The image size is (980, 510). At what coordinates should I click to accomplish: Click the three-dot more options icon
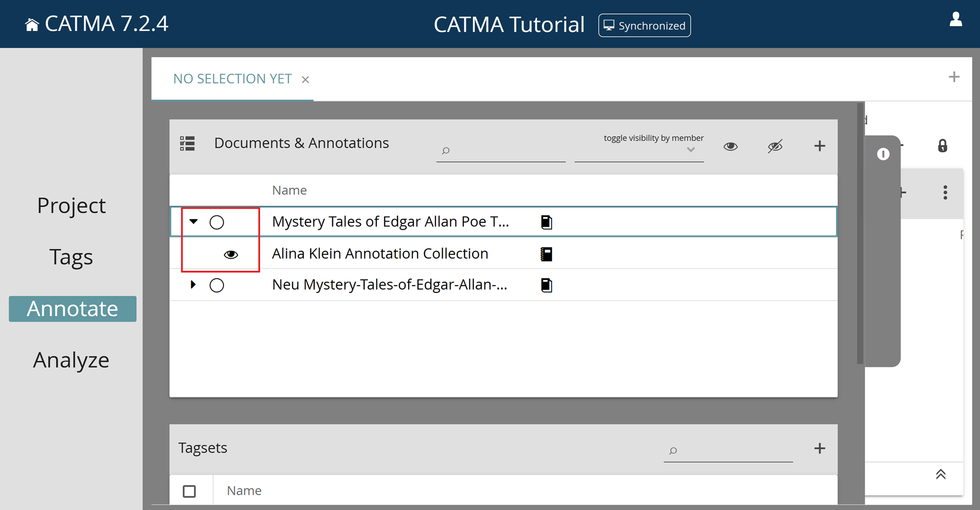click(x=945, y=193)
